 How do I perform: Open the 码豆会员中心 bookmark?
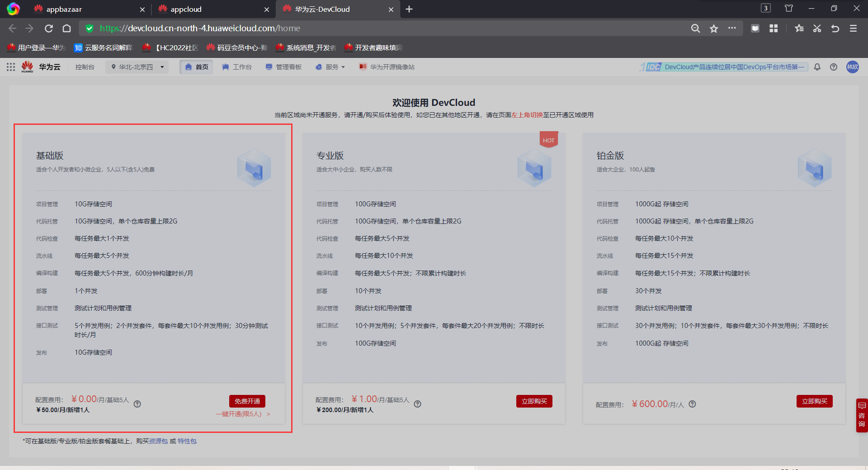[x=237, y=47]
